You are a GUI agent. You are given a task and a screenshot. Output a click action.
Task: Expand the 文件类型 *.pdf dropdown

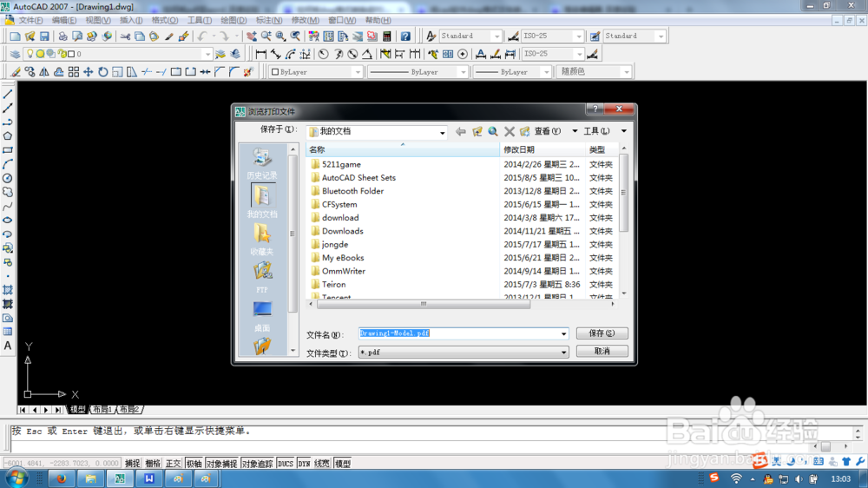563,353
